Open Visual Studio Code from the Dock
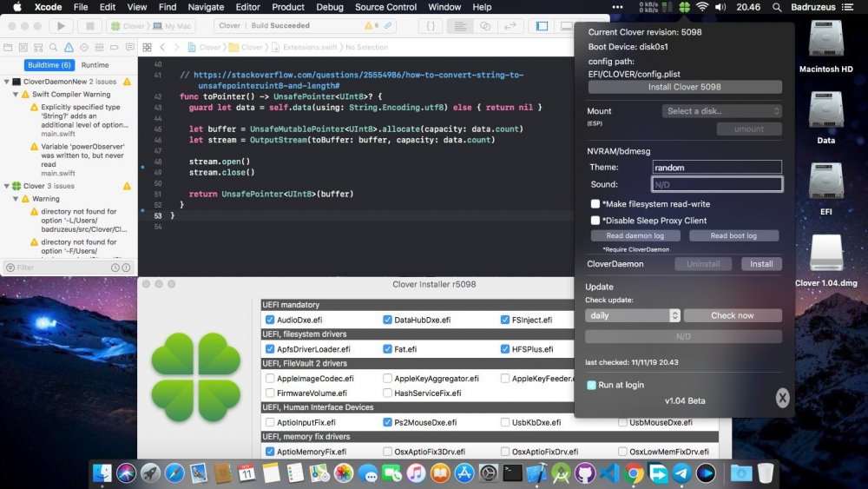 click(609, 473)
